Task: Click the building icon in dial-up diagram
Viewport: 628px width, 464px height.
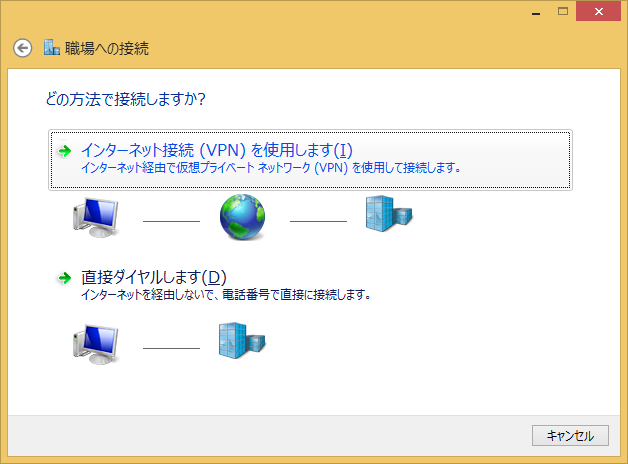Action: 242,340
